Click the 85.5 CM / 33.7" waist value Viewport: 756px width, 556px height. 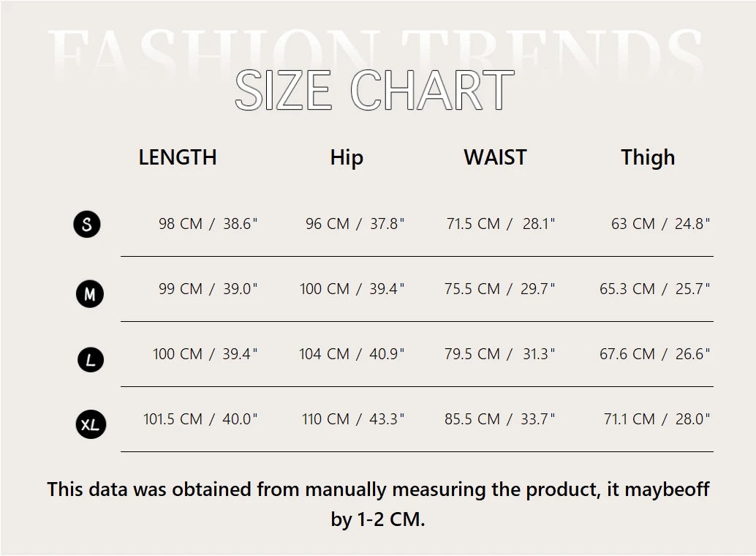coord(500,419)
